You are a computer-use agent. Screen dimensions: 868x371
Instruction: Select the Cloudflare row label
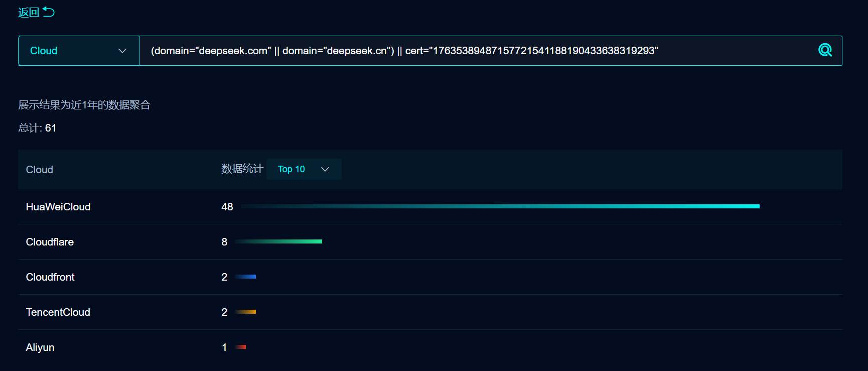coord(50,242)
